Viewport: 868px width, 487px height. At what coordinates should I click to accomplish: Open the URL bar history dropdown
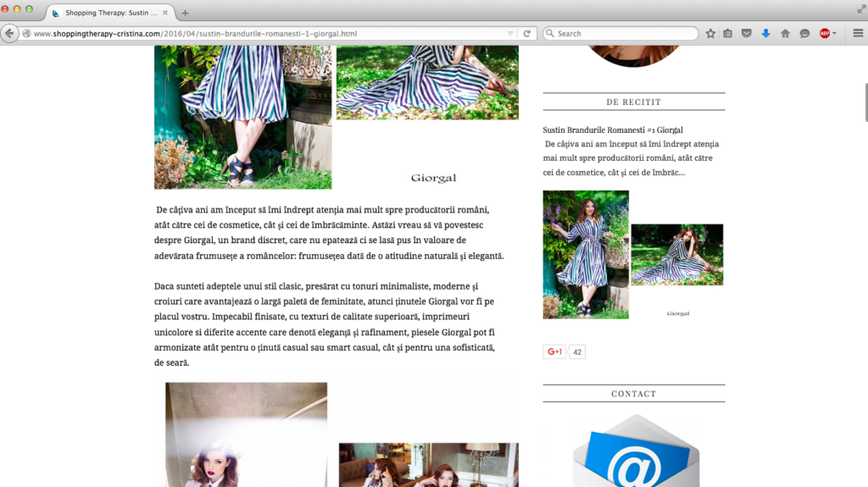pyautogui.click(x=510, y=34)
